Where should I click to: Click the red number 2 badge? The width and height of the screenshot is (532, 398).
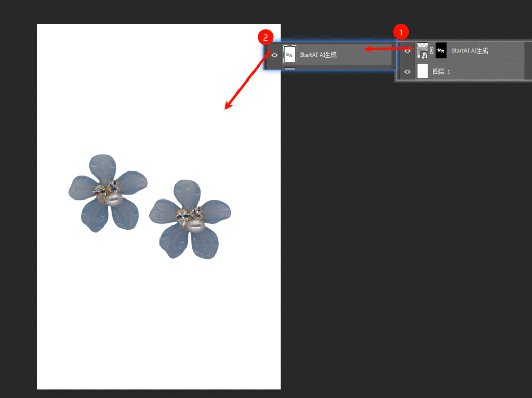(x=265, y=37)
